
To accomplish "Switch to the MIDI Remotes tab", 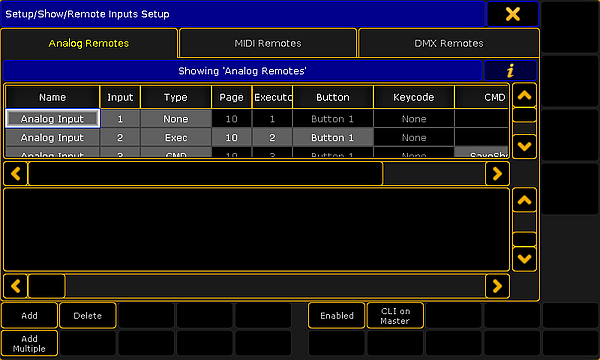I will coord(268,43).
